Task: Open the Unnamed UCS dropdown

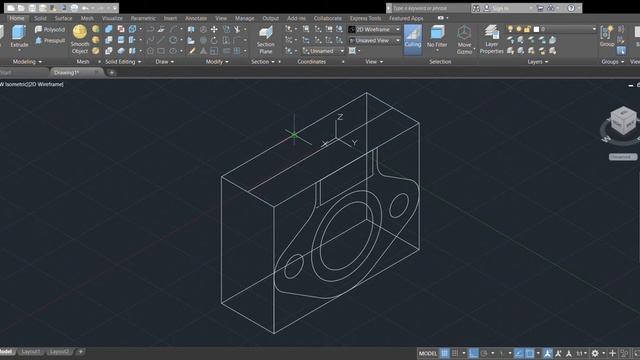Action: (323, 51)
